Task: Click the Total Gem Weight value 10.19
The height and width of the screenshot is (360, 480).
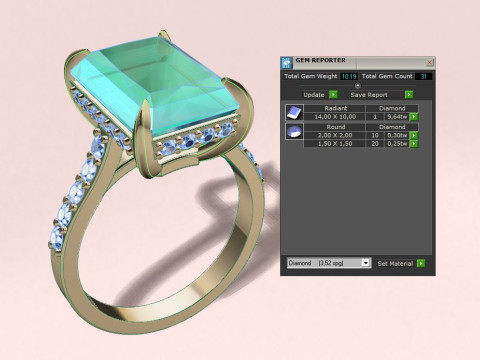Action: click(x=349, y=76)
